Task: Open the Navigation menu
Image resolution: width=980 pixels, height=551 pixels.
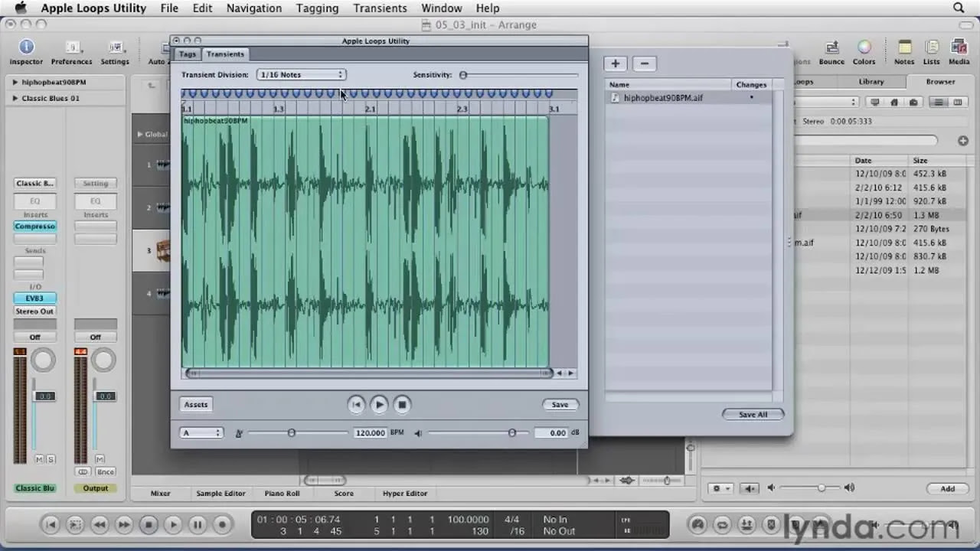Action: pos(254,8)
